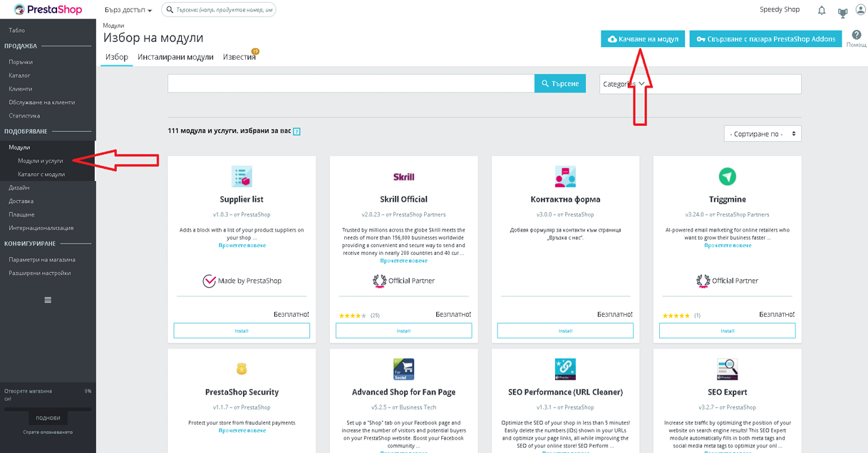Click the SEO Expert module icon
868x453 pixels.
pyautogui.click(x=727, y=369)
